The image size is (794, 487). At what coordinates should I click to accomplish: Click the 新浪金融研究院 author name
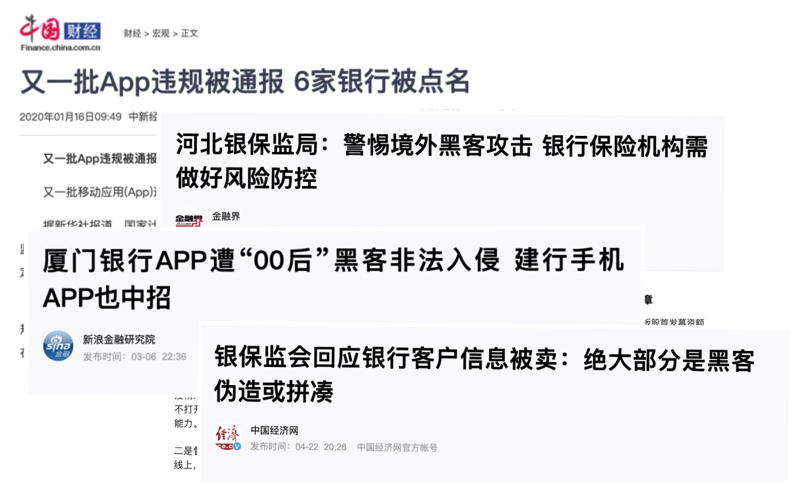click(119, 339)
